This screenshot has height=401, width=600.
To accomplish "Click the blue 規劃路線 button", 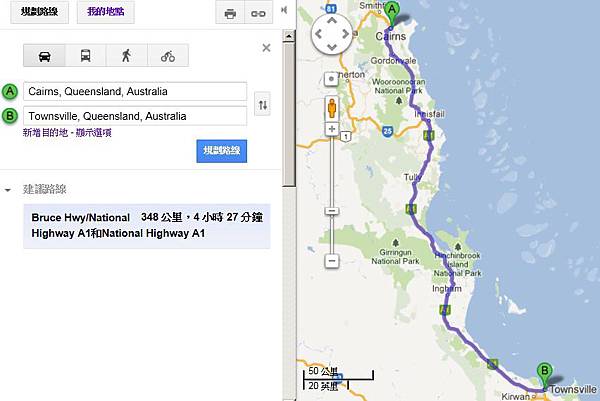I will pyautogui.click(x=222, y=151).
